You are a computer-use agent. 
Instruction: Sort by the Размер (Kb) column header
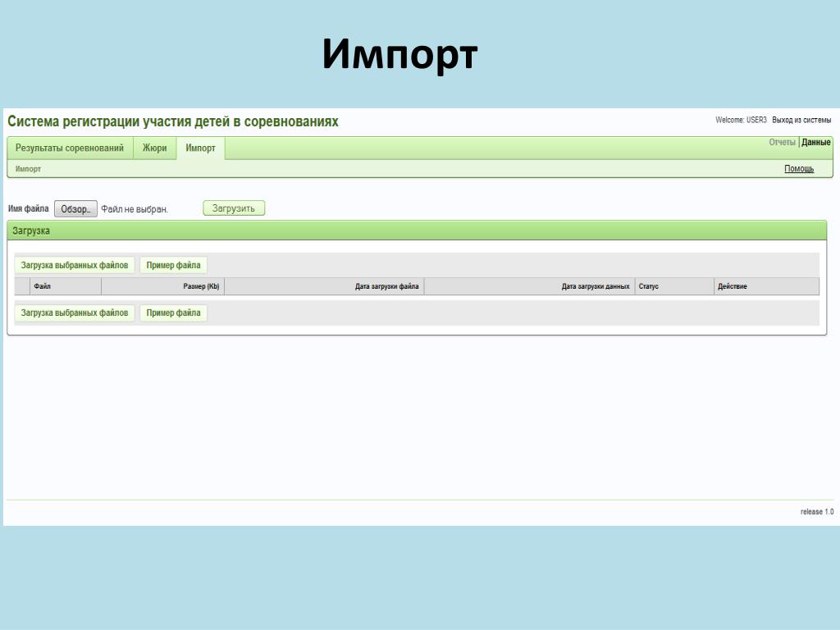click(x=163, y=286)
